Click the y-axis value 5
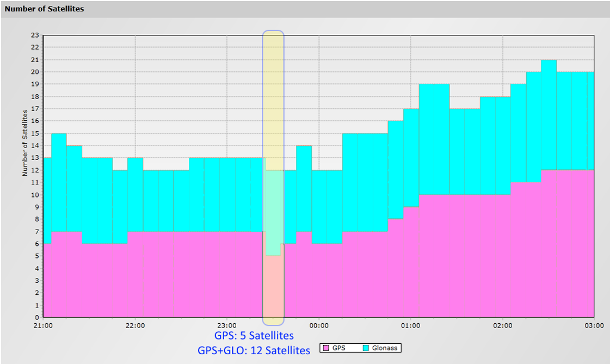Viewport: 610px width, 364px height. 38,256
